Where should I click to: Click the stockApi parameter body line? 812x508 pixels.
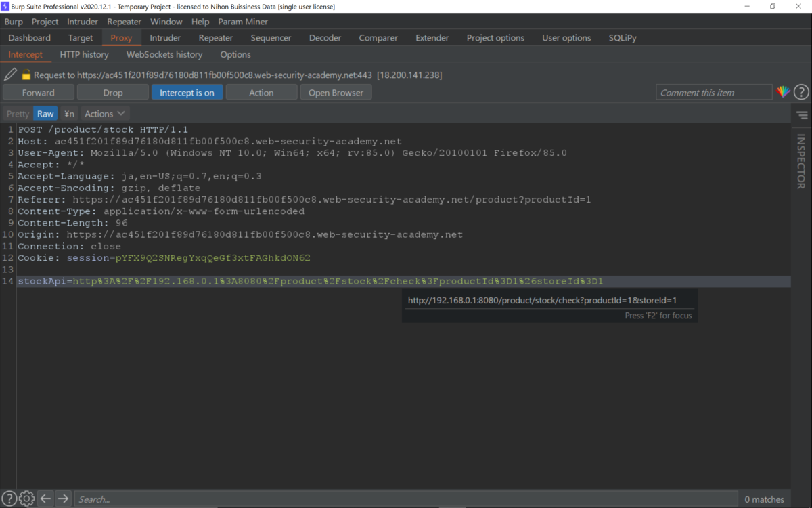[x=311, y=281]
